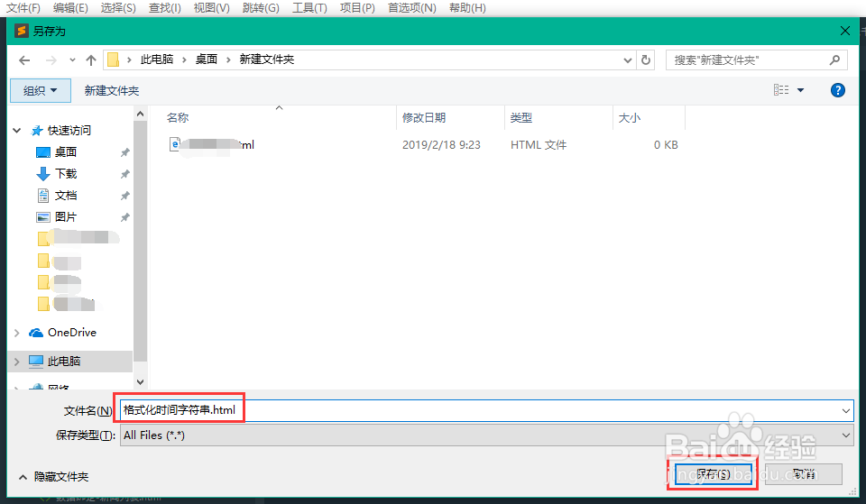Click sidebar scrollbar down arrow
This screenshot has width=866, height=504.
141,381
